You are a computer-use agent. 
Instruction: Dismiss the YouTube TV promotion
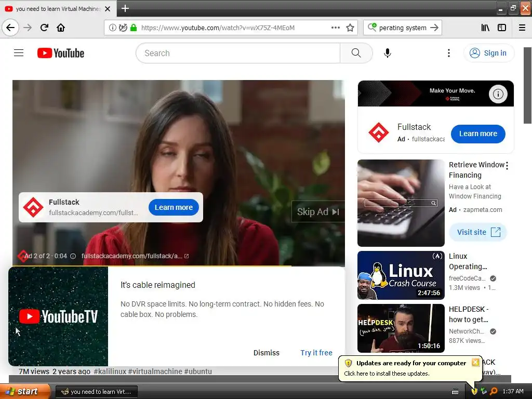[x=267, y=353]
